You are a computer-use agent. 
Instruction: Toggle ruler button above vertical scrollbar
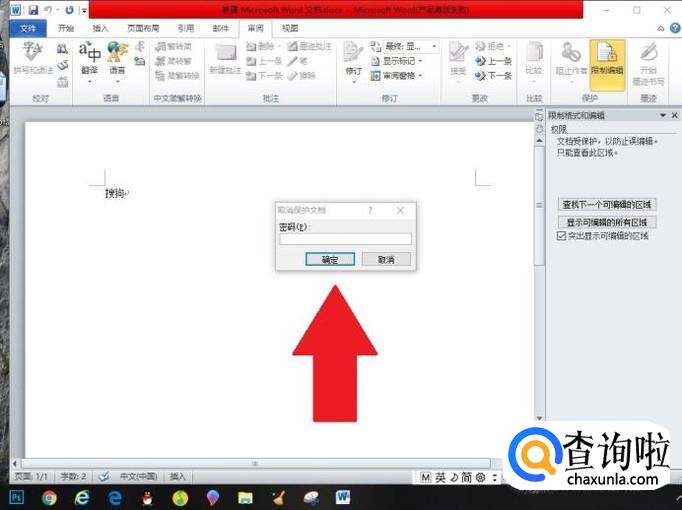(x=539, y=115)
